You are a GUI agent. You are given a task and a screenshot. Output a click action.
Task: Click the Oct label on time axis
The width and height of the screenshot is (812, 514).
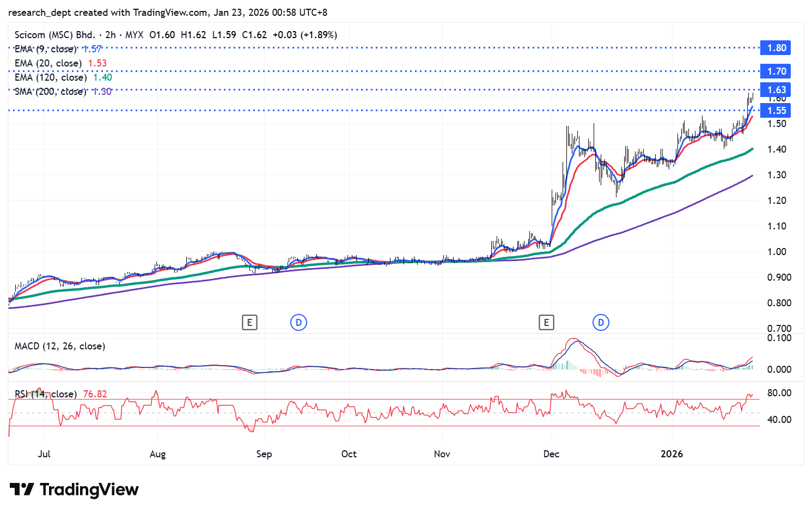point(349,454)
